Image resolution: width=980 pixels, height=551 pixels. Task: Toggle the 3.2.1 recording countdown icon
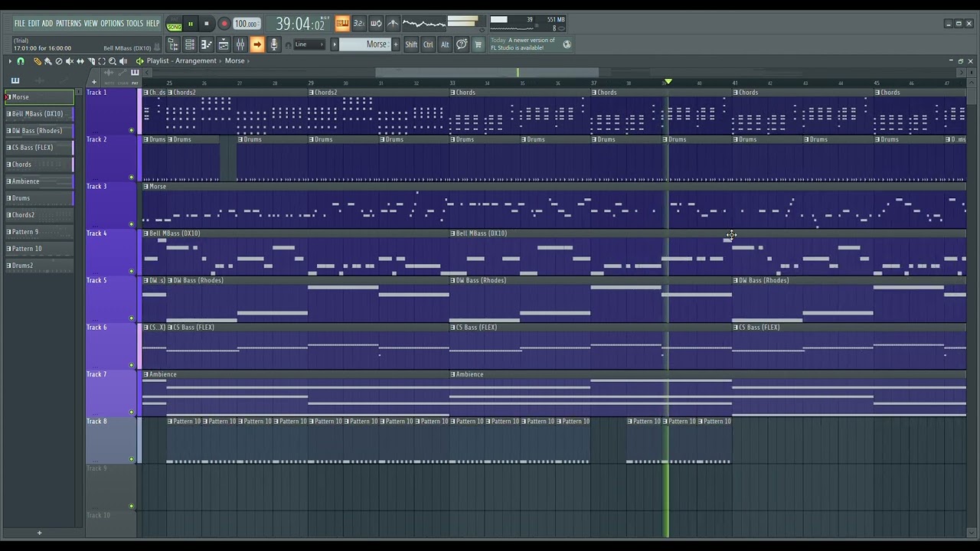click(358, 24)
